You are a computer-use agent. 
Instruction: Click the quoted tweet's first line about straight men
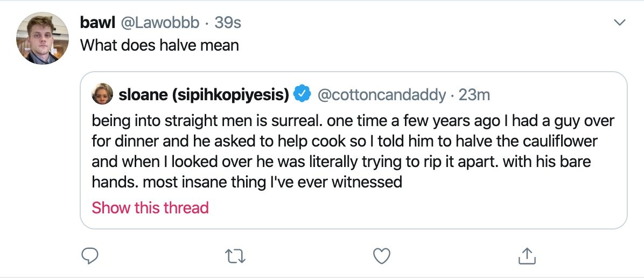353,120
